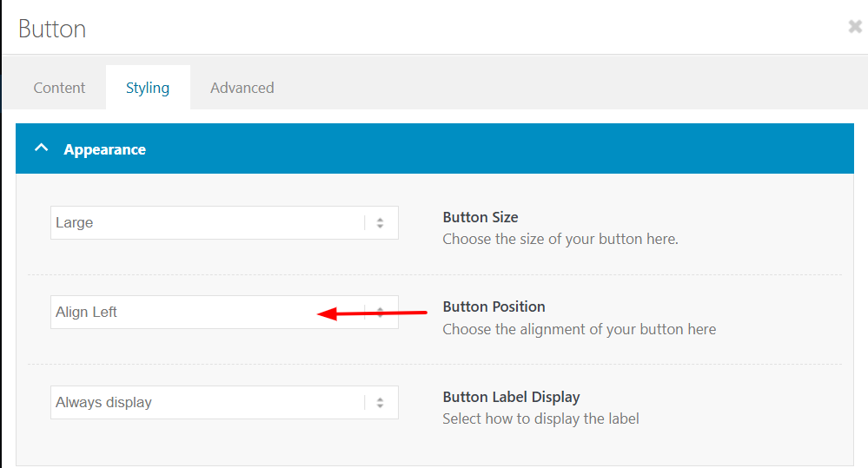Open the Button Size dropdown showing Large

pos(207,223)
